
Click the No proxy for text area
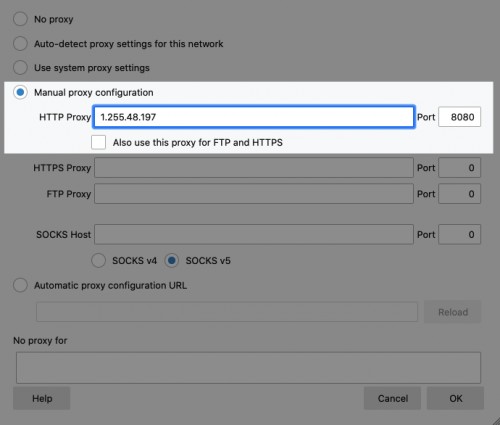pos(248,368)
